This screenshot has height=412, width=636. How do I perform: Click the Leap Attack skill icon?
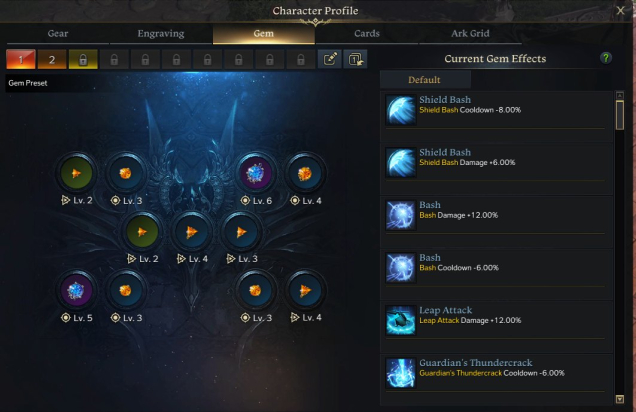point(401,320)
